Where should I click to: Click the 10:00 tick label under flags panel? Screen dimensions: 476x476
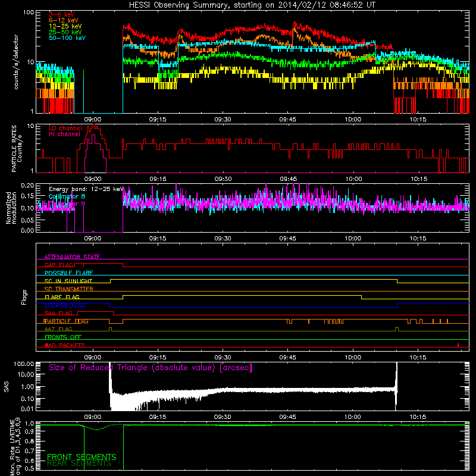click(353, 358)
